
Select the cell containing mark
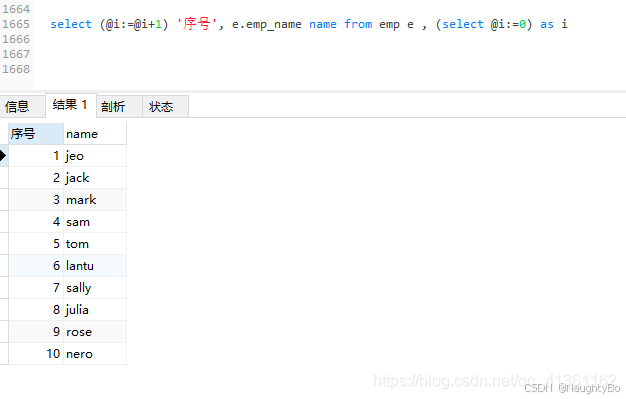pyautogui.click(x=95, y=200)
